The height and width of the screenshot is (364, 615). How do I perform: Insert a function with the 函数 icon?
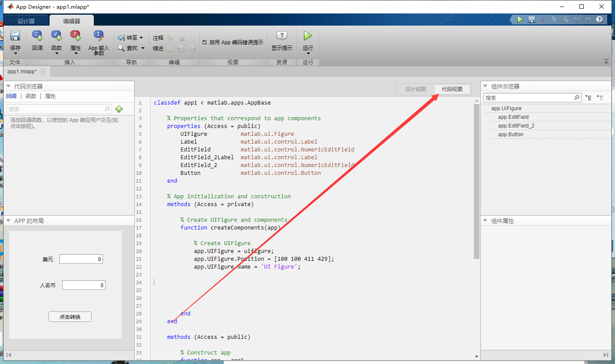click(x=56, y=36)
